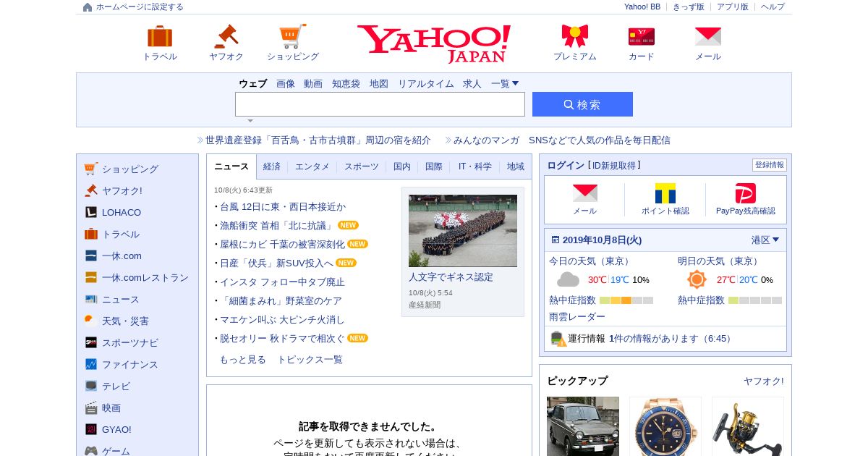The width and height of the screenshot is (868, 456).
Task: Open the gold wristwatch pickup thumbnail
Action: [x=665, y=426]
